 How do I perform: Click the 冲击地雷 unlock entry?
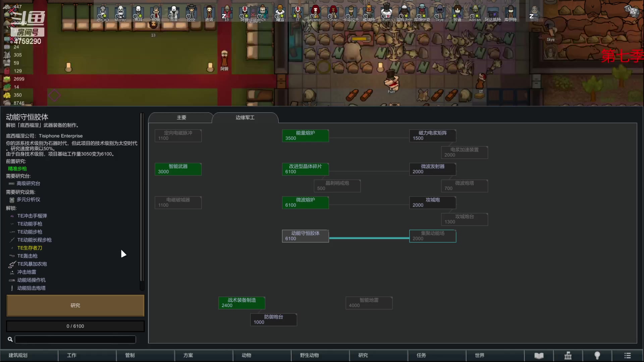point(27,272)
